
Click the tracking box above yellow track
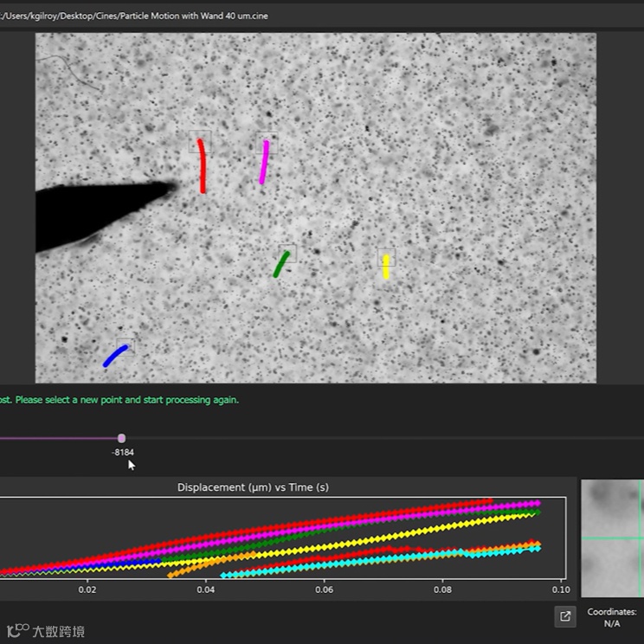click(386, 257)
